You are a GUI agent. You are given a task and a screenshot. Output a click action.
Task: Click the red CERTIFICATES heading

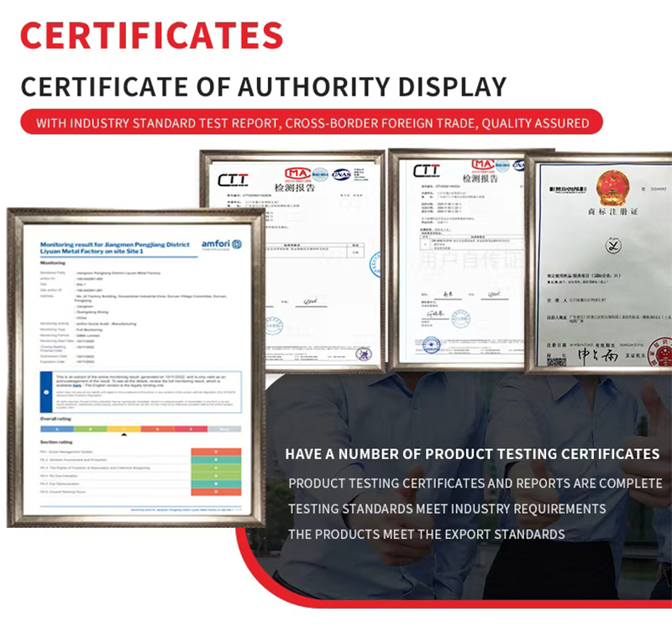click(152, 35)
